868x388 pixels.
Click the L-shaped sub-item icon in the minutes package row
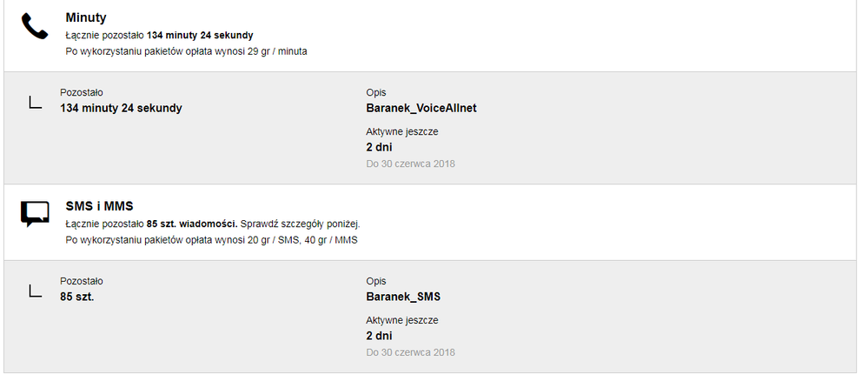(36, 103)
